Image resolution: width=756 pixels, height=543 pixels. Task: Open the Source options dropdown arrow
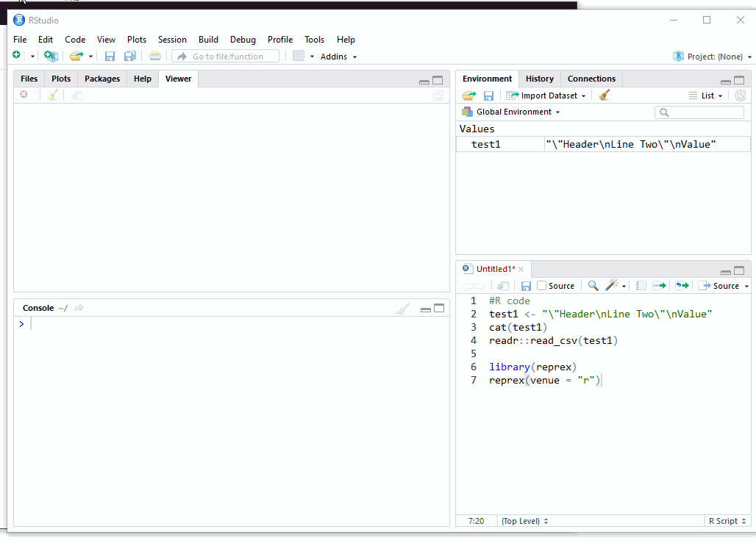click(x=747, y=286)
